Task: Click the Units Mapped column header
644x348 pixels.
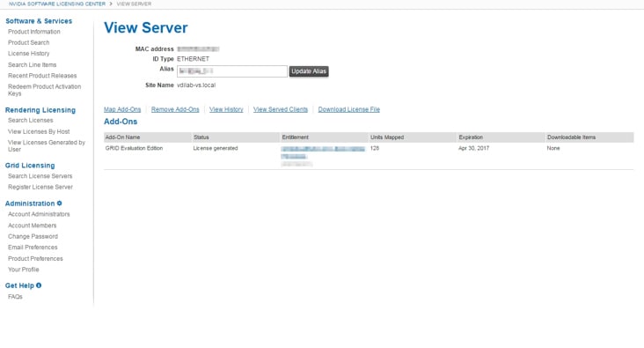Action: (387, 137)
